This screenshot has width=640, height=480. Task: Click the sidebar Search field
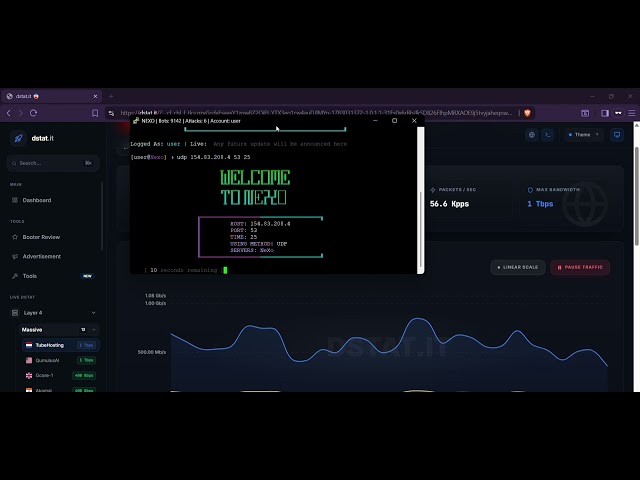[x=53, y=163]
